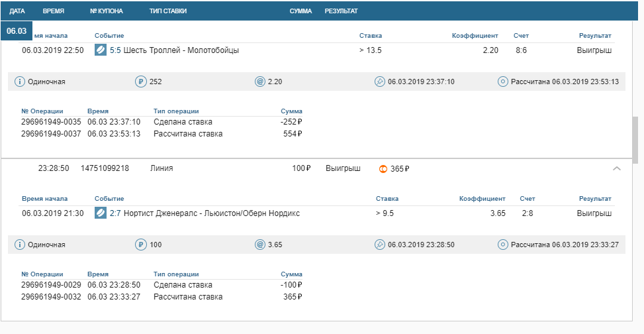Screen dimensions: 644x334
Task: Click the orange payout icon beside 365 ₽
Action: 383,169
